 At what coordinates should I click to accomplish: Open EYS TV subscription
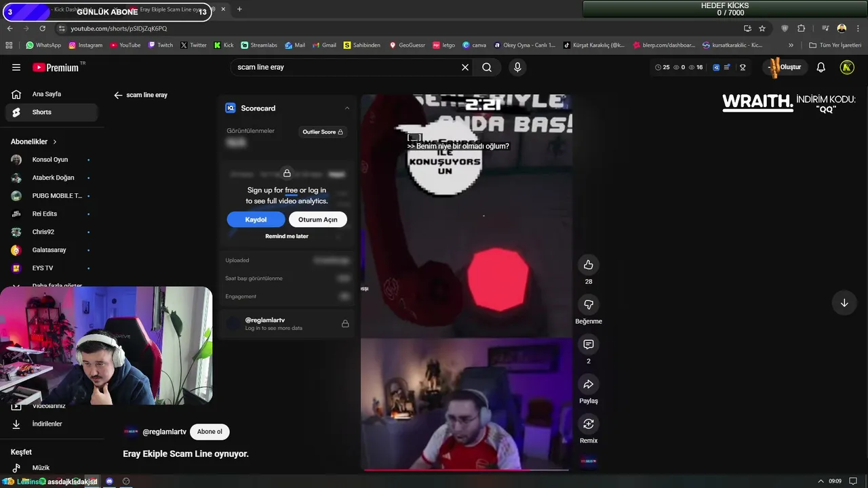[x=52, y=268]
